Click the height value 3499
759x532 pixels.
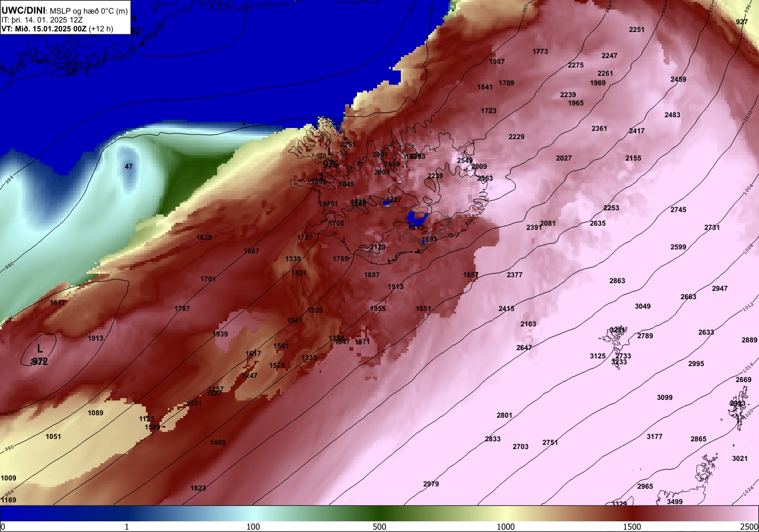[675, 502]
